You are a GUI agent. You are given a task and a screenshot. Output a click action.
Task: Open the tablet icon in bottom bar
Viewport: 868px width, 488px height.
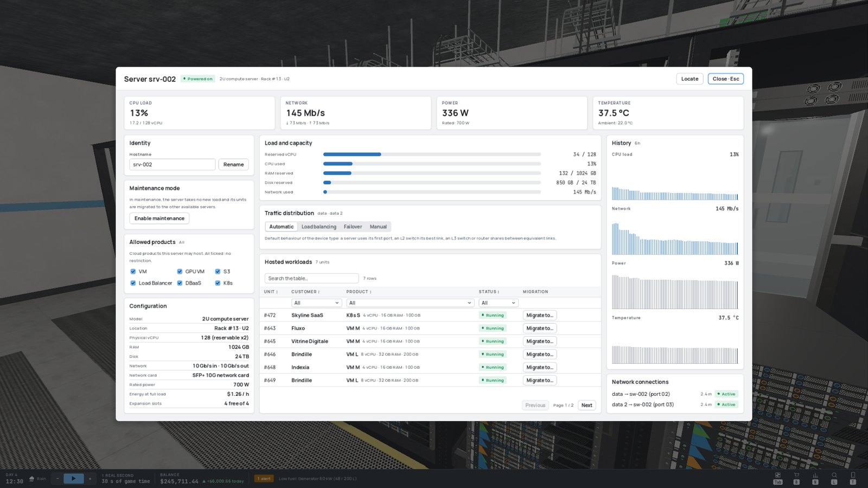853,475
